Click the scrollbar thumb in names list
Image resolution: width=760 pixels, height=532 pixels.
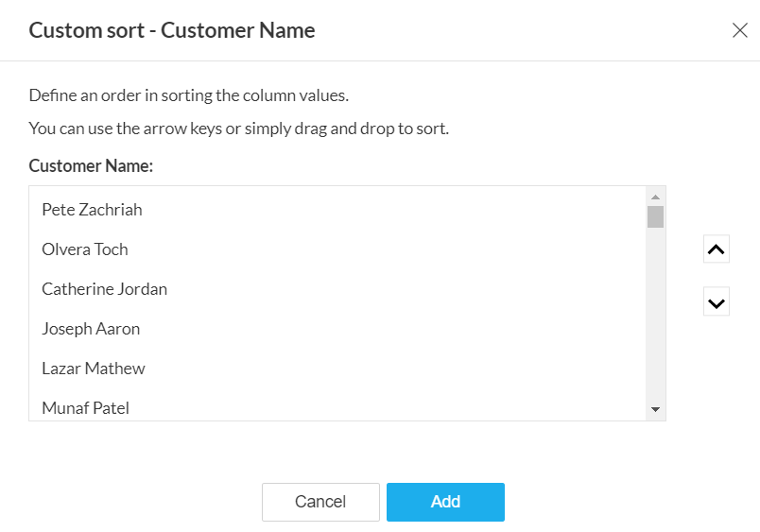click(x=655, y=216)
